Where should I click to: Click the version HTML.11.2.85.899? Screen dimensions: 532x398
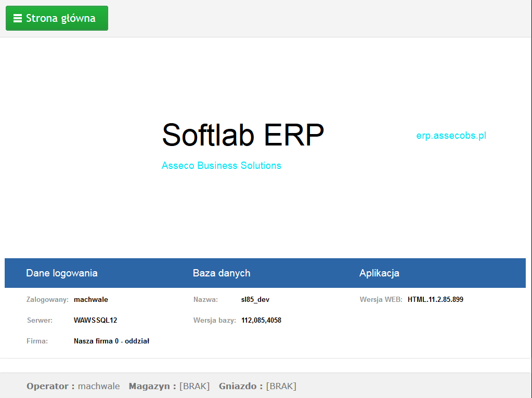(x=436, y=300)
